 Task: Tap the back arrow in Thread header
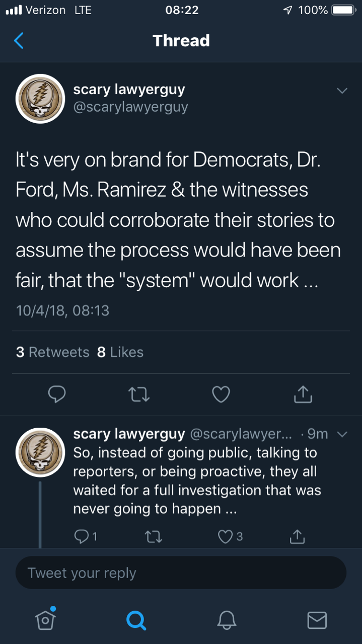[19, 40]
